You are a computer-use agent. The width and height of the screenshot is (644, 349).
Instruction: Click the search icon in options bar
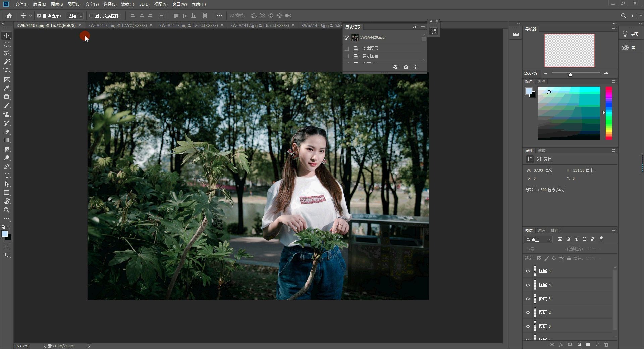point(624,16)
